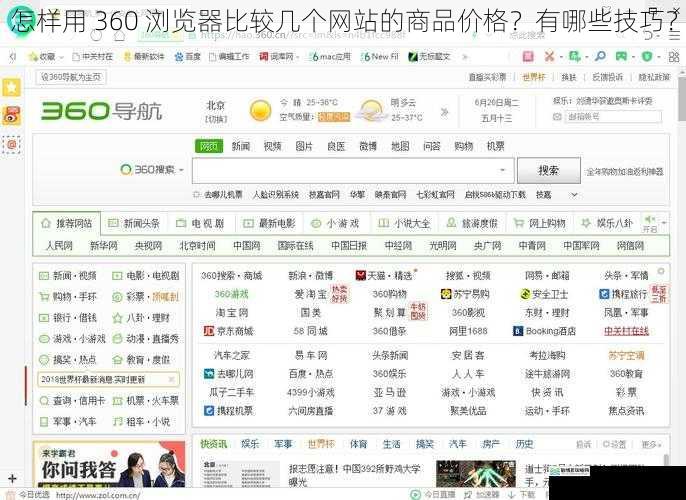The height and width of the screenshot is (500, 686).
Task: Open the Weibo icon in left sidebar
Action: 12,115
